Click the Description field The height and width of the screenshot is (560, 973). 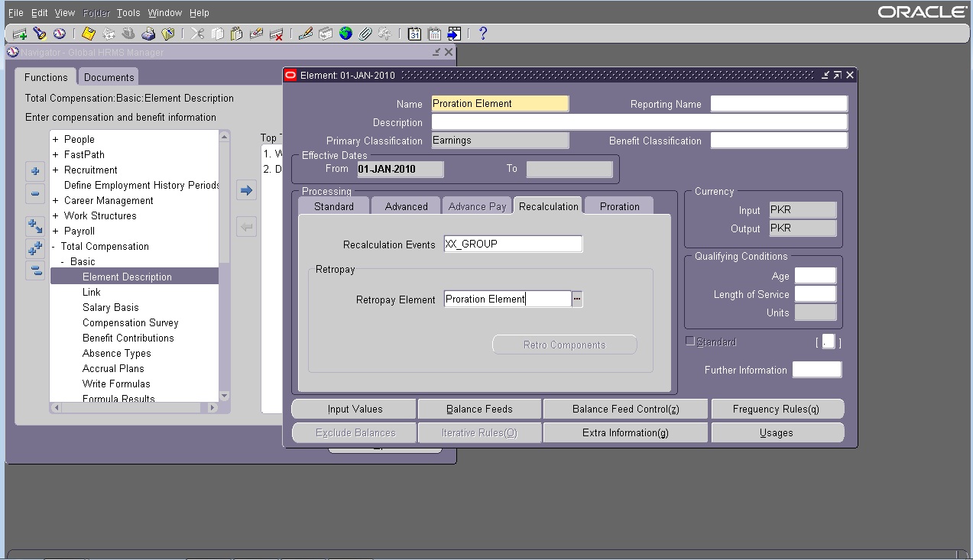click(x=640, y=122)
